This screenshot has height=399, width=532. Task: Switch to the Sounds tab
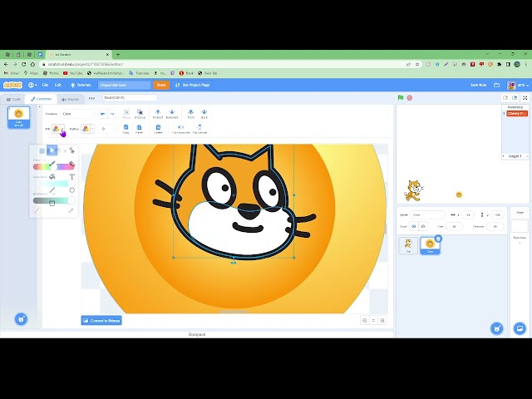click(70, 100)
